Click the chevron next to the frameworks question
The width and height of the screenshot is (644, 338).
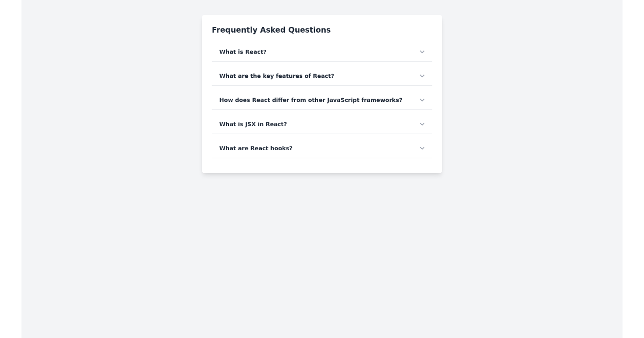click(422, 100)
